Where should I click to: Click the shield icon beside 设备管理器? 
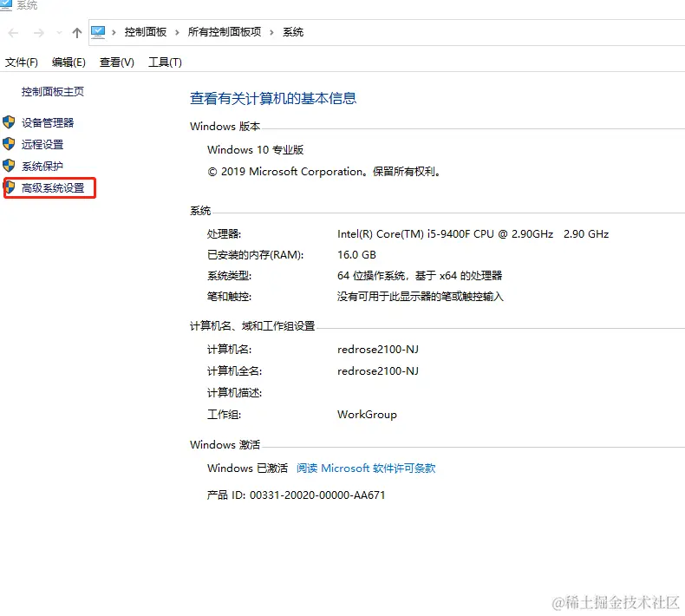tap(9, 122)
